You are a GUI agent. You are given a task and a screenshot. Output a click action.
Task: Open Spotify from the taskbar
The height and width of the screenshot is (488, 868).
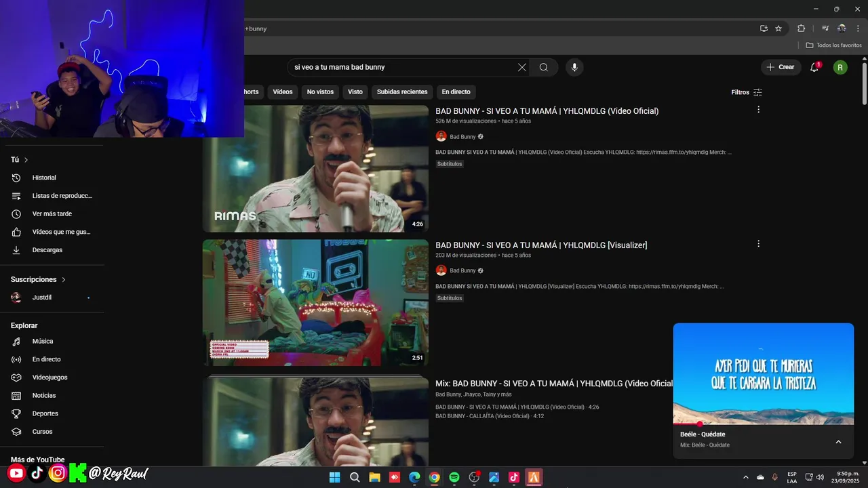click(x=454, y=477)
